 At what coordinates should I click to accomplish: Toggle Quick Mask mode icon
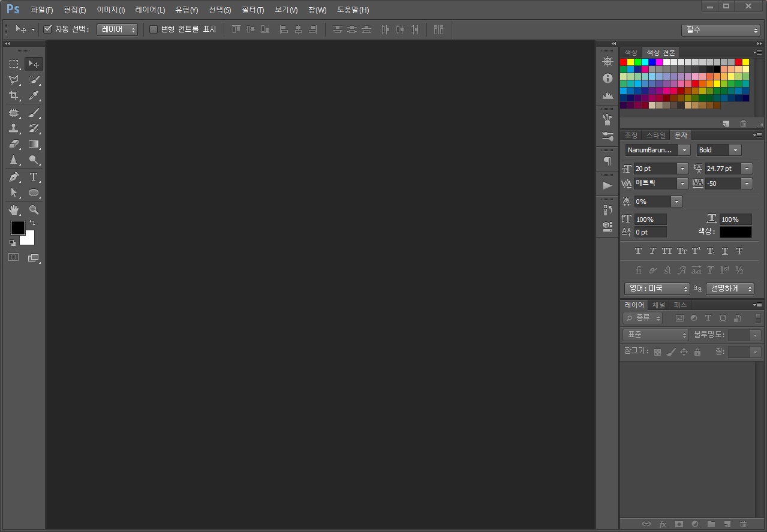13,257
